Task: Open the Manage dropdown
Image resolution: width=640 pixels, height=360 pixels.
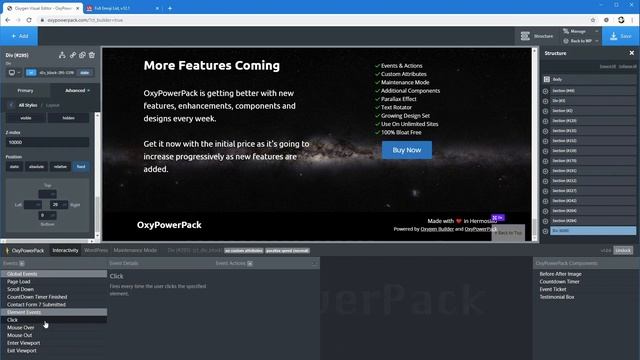Action: [580, 31]
